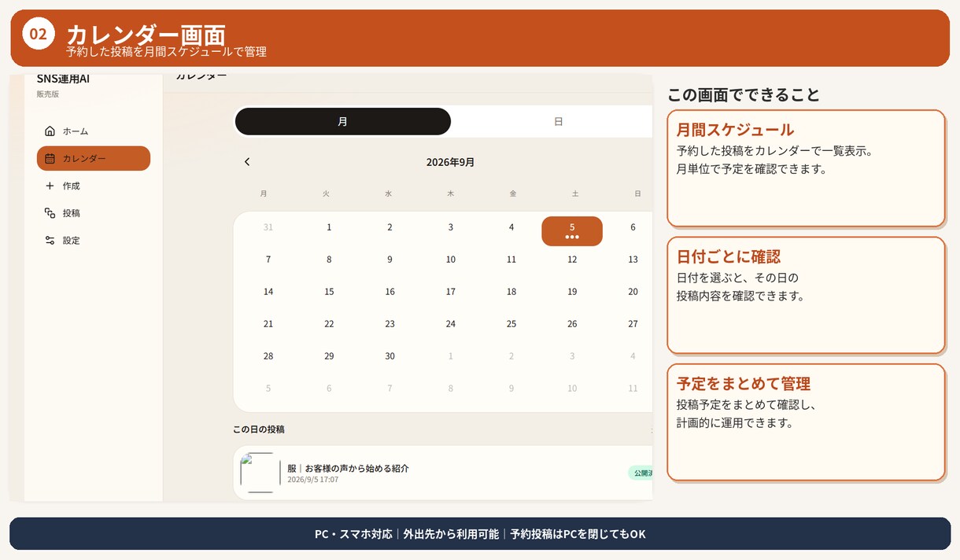
Task: Select date 16 in the calendar
Action: [x=390, y=292]
